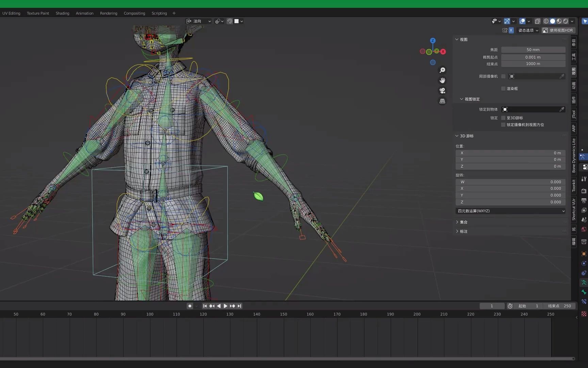Switch to the Animation workspace tab
Image resolution: width=588 pixels, height=368 pixels.
[84, 13]
